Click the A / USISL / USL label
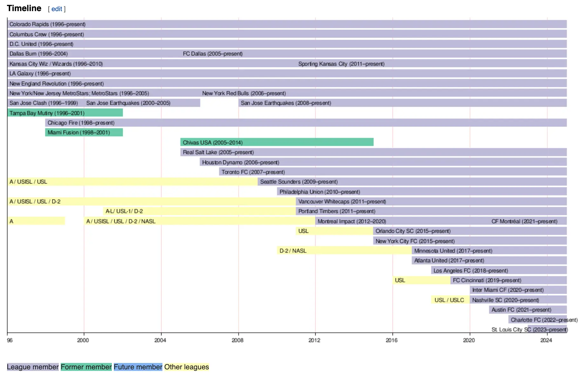 coord(28,182)
